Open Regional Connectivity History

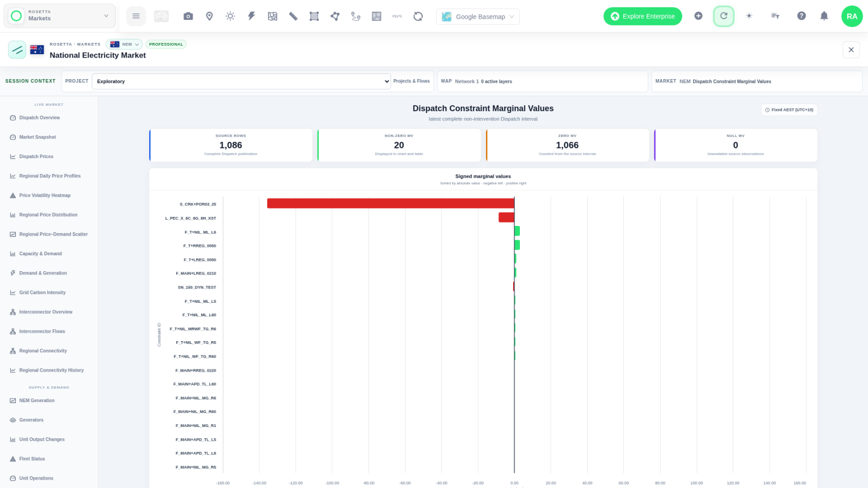click(49, 371)
